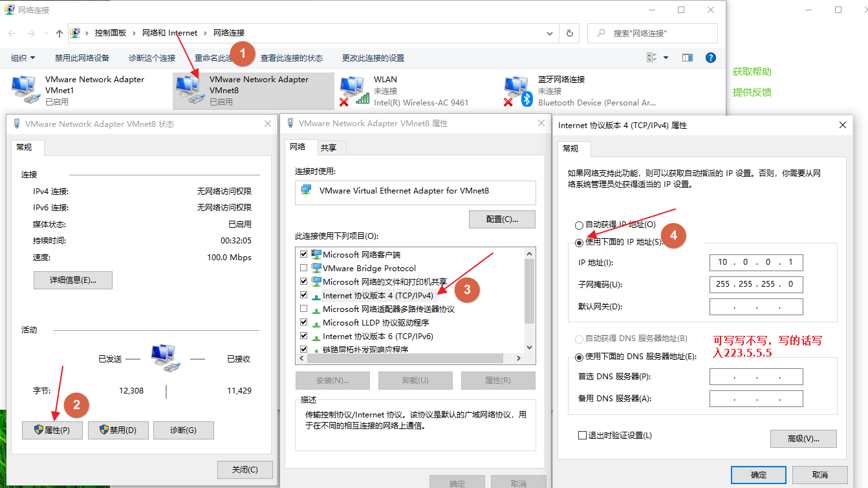Click the 获取帮助 link
This screenshot has width=868, height=488.
[752, 72]
